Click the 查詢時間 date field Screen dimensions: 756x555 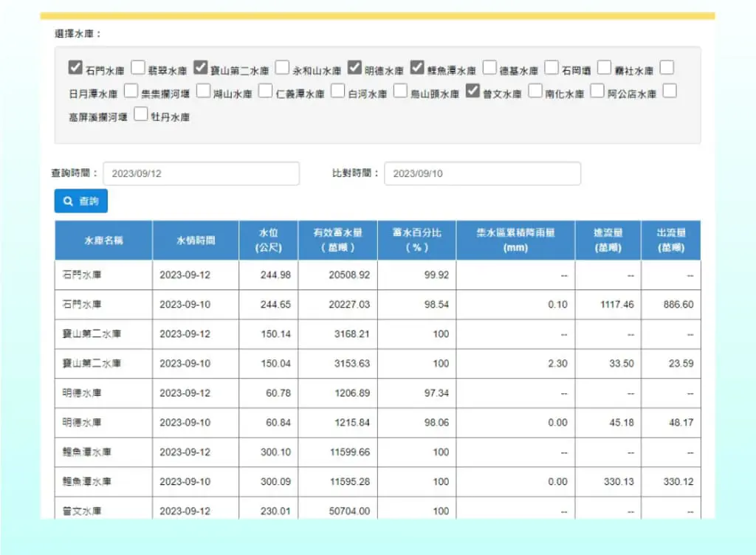(201, 173)
